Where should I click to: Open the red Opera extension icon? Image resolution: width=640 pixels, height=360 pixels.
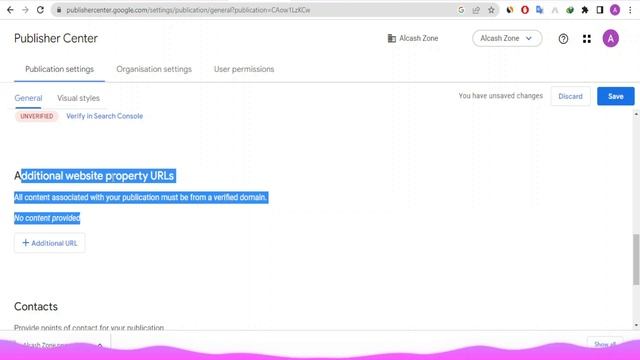tap(525, 10)
